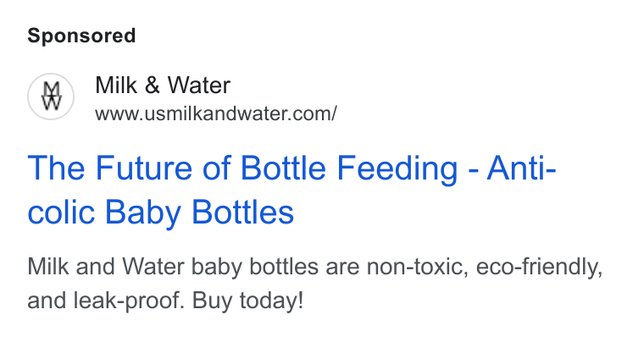Click 'non-toxic' in the description line
Screen dimensions: 644x337
point(418,267)
